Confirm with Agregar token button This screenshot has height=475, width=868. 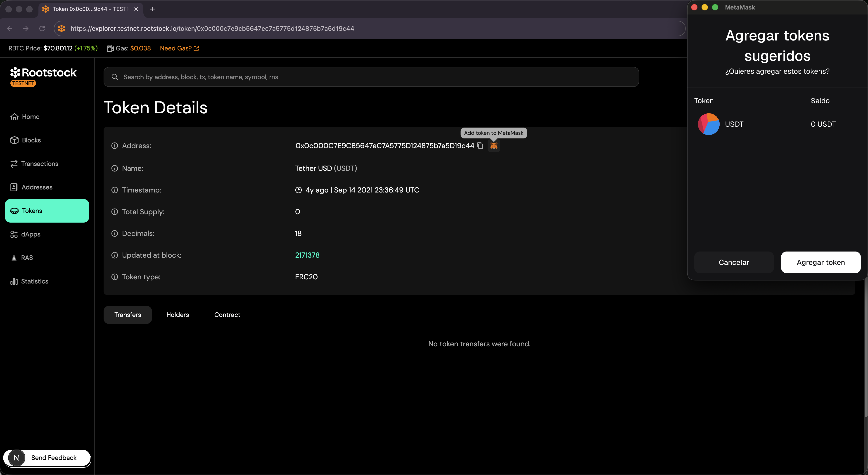pyautogui.click(x=821, y=262)
